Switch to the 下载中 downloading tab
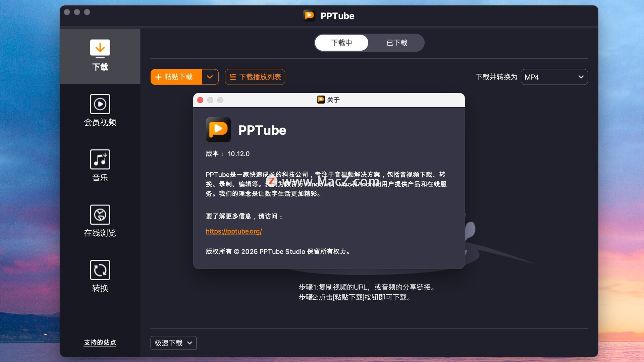 point(341,43)
